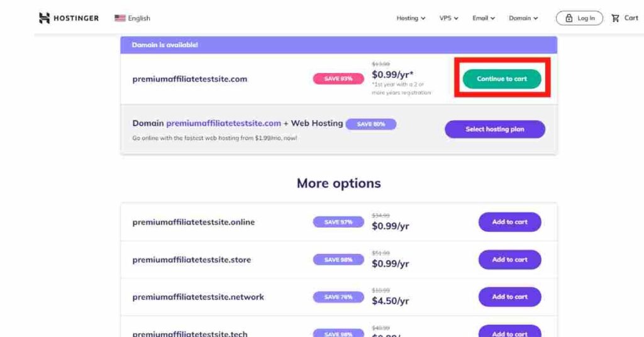Add premiumaffiliatetestsite.store to cart
Screen dimensions: 644x337
[509, 260]
